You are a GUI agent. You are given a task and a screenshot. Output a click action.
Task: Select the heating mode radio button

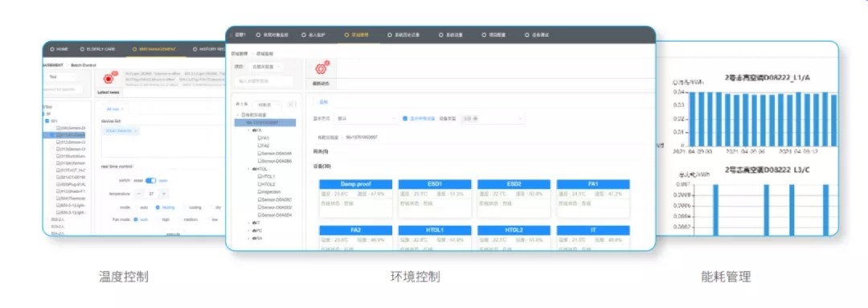158,207
